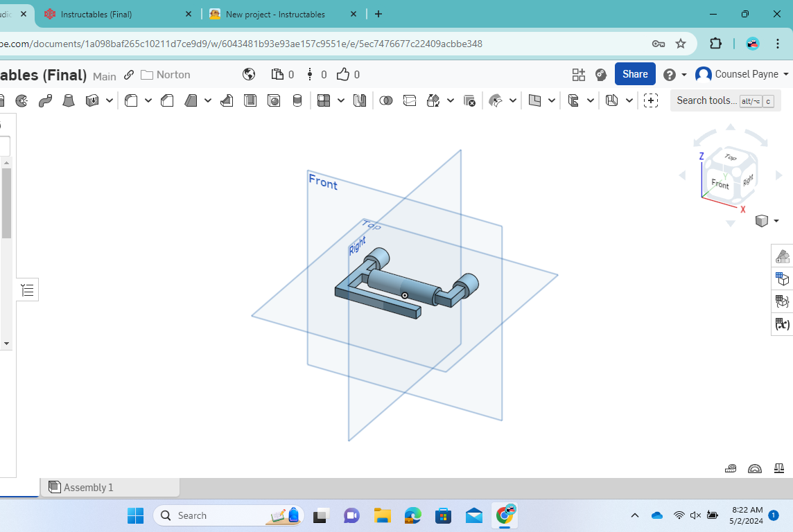Open the dropdown next to Modify fillet
This screenshot has height=532, width=793.
point(513,100)
